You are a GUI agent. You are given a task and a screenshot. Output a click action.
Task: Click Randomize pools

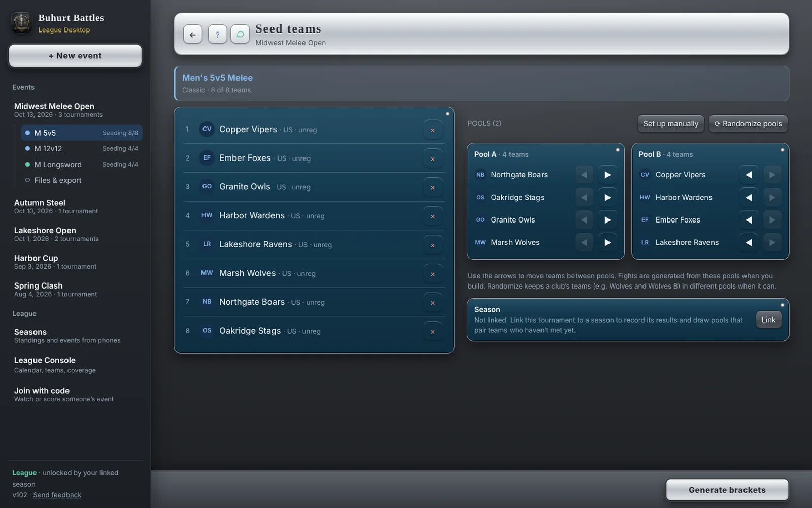(748, 124)
